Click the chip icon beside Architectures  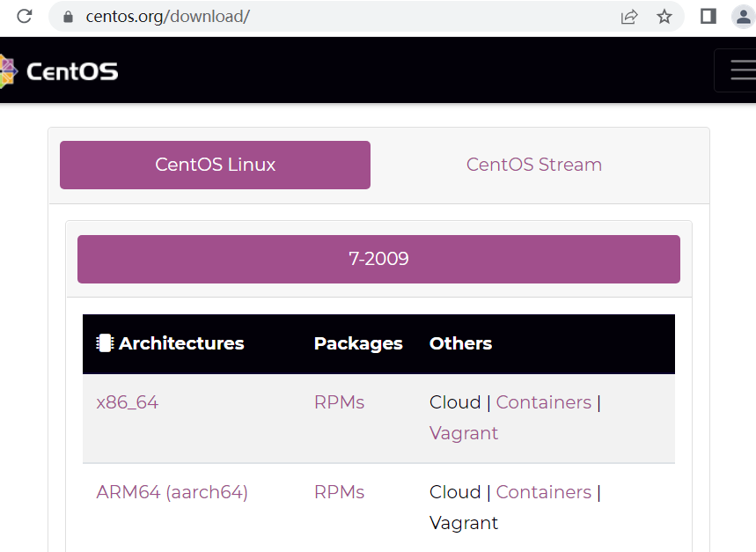point(105,343)
